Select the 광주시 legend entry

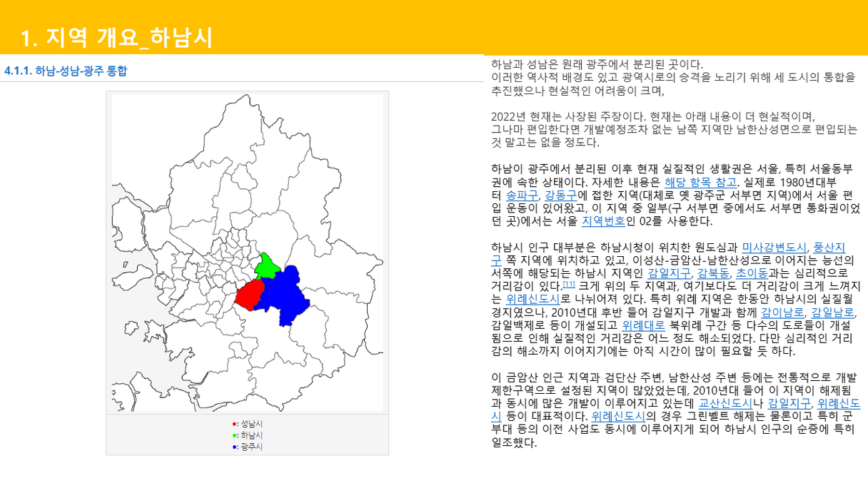[x=248, y=447]
